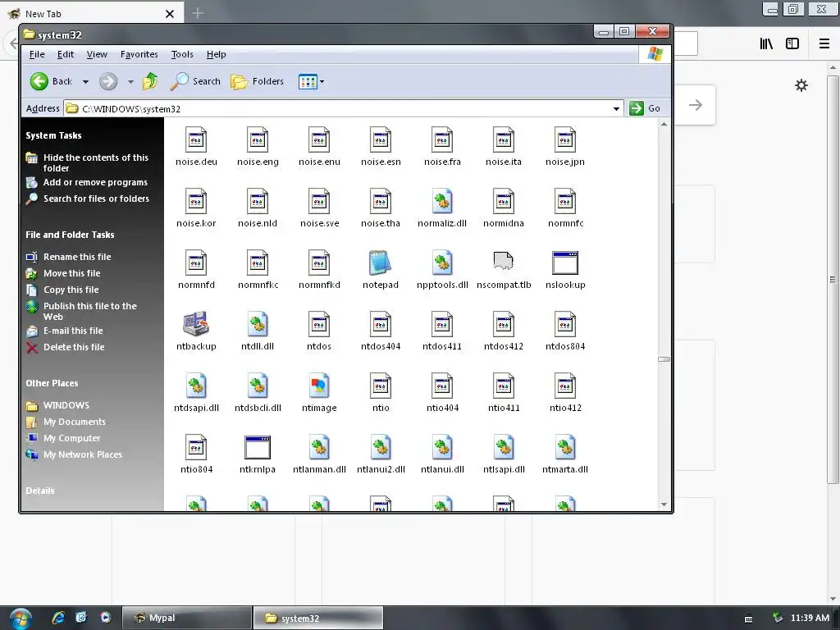Screen dimensions: 840x630
Task: Open the Help menu
Action: pyautogui.click(x=217, y=54)
